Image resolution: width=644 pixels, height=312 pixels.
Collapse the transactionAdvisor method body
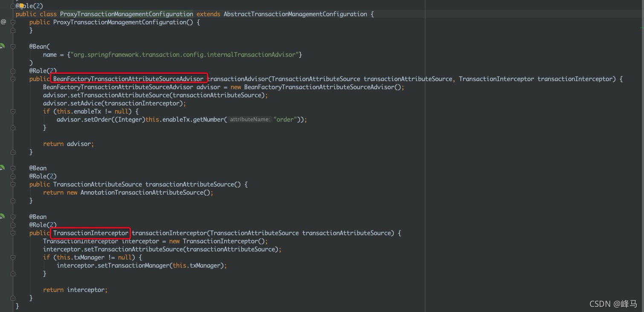point(13,79)
